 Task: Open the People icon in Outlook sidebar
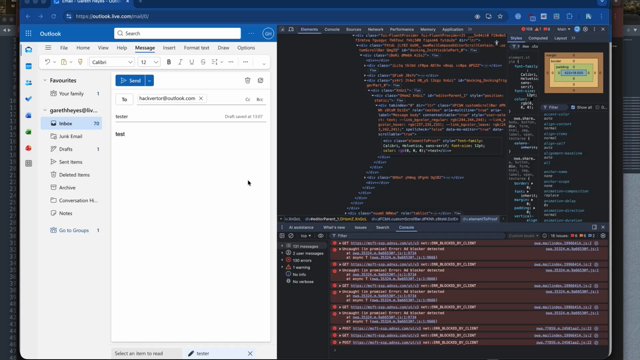coord(28,82)
